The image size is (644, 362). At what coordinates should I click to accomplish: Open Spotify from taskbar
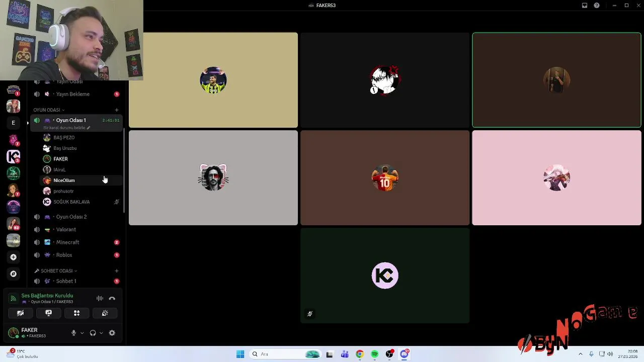click(374, 354)
